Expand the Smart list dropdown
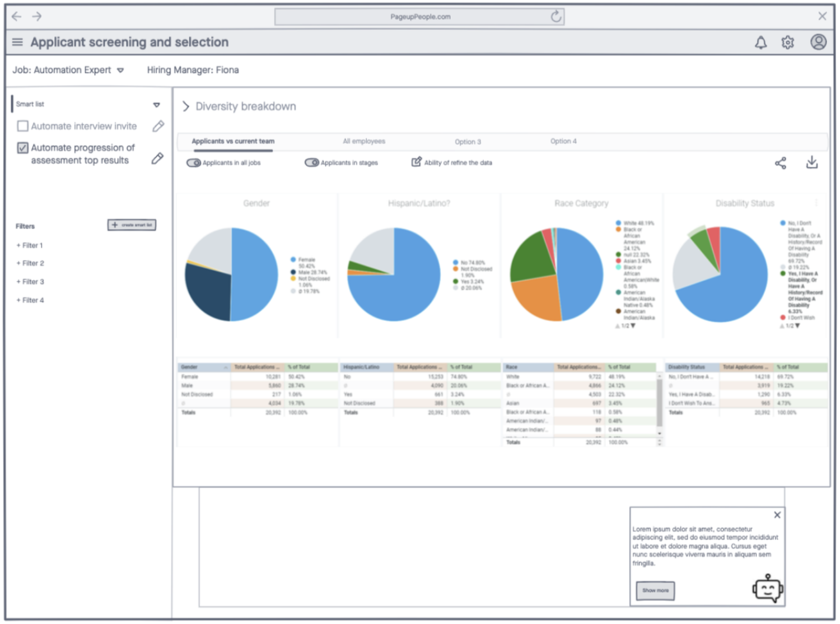 (157, 105)
